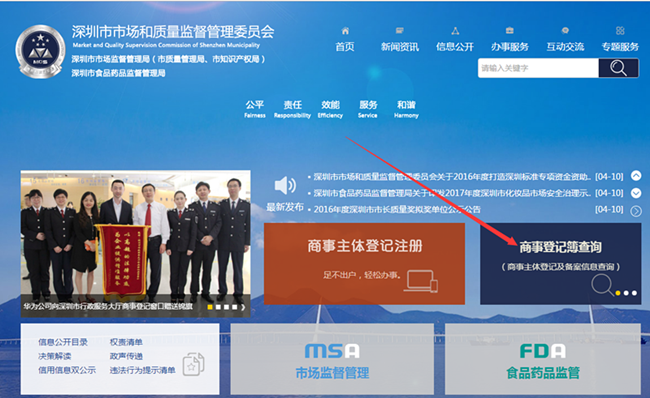Select yellow carousel dot in 商事登记簿查询 tile
Screen dimensions: 650x398
[x=618, y=293]
